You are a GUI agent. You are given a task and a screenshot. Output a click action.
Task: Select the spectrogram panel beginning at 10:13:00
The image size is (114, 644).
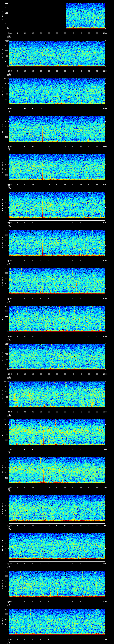tap(57, 167)
